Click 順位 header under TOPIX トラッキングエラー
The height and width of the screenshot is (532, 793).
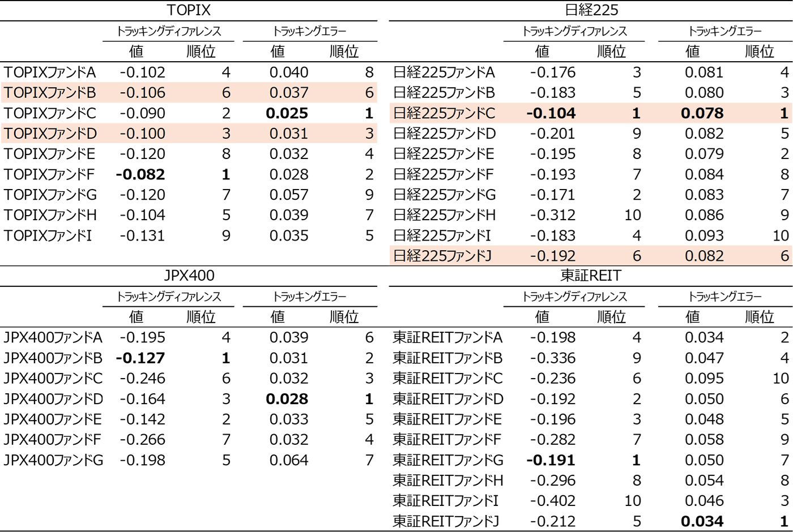[x=344, y=52]
